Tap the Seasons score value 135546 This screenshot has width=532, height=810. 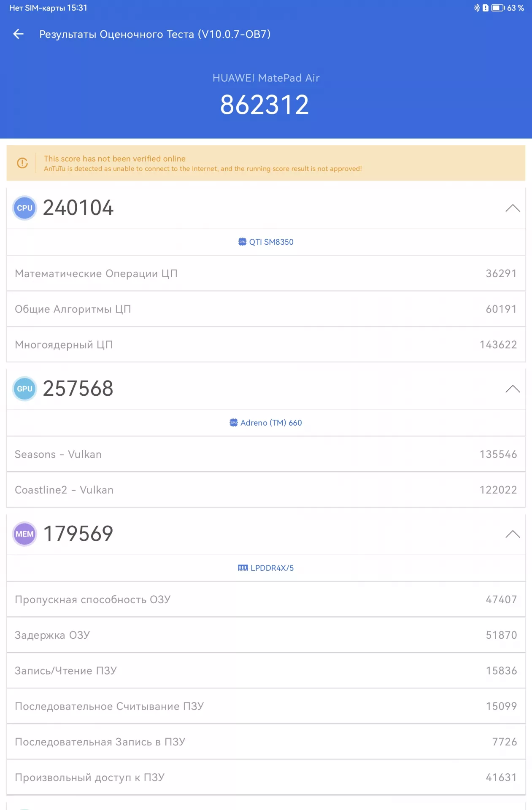coord(498,454)
